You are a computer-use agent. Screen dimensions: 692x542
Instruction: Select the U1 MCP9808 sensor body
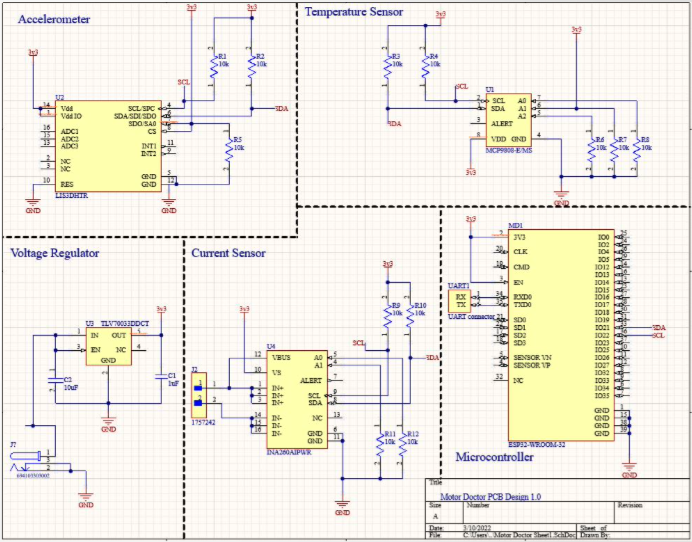point(509,120)
